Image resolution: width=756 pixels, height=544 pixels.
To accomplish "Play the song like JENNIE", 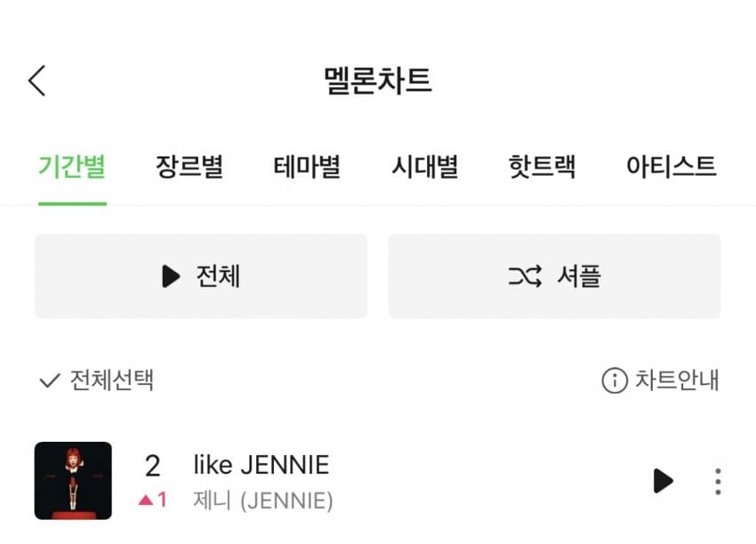I will [663, 480].
